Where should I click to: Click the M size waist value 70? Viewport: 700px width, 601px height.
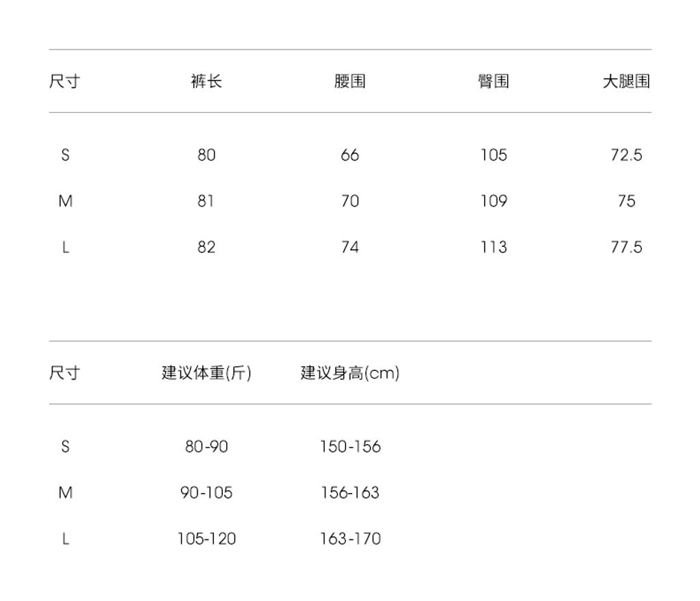tap(350, 201)
